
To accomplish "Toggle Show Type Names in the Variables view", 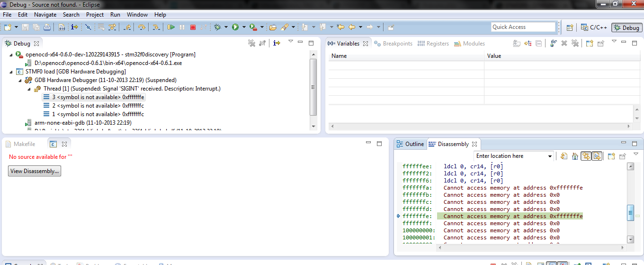I will [517, 44].
